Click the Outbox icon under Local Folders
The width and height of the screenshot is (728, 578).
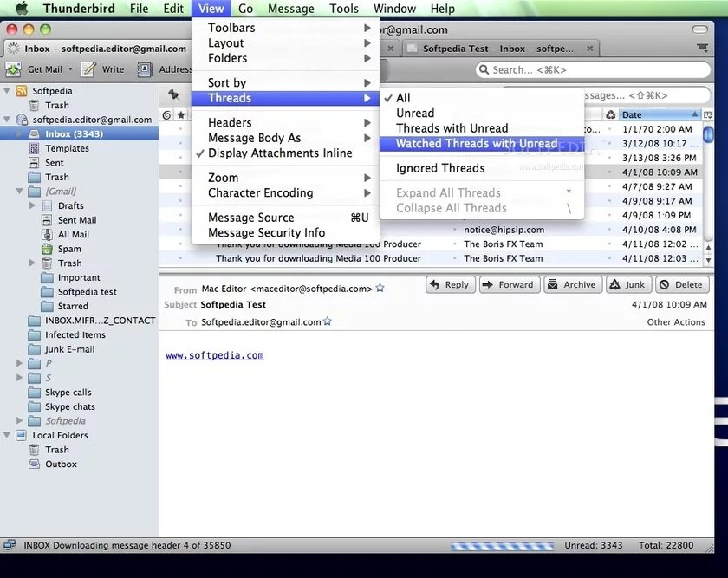tap(34, 464)
